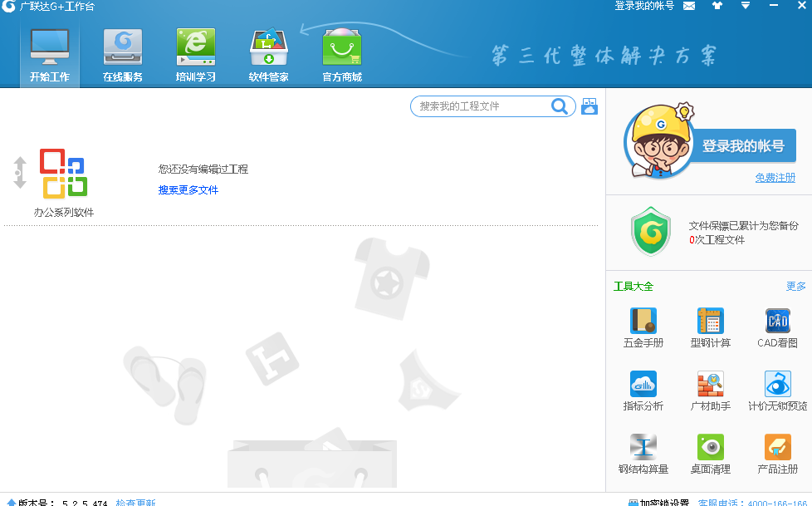The width and height of the screenshot is (812, 506).
Task: Switch to 在线服务 tab
Action: click(123, 56)
